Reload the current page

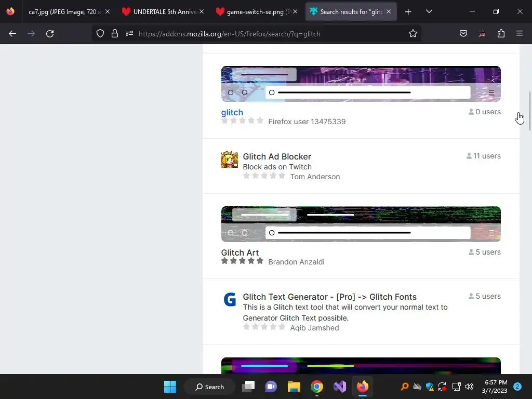coord(50,34)
